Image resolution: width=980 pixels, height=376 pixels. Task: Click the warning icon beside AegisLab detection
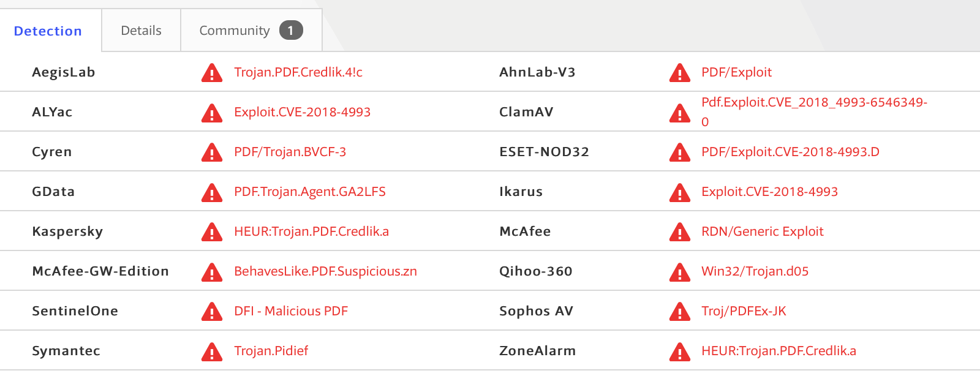(212, 73)
